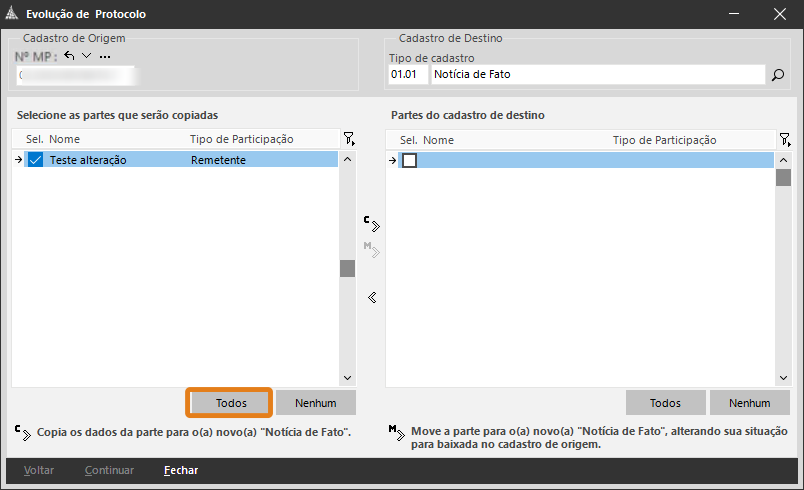Click the back arrow icon beside Nº MP
This screenshot has height=490, width=804.
pos(69,56)
